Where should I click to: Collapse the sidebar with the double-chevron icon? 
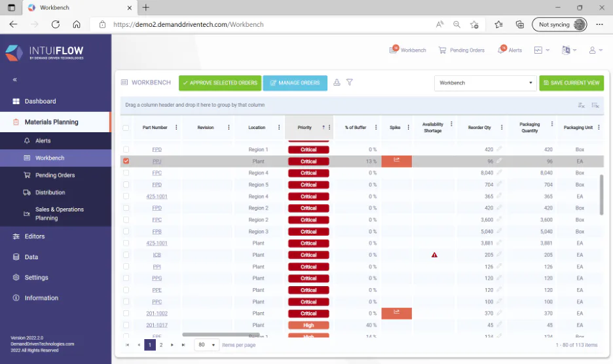pyautogui.click(x=15, y=79)
